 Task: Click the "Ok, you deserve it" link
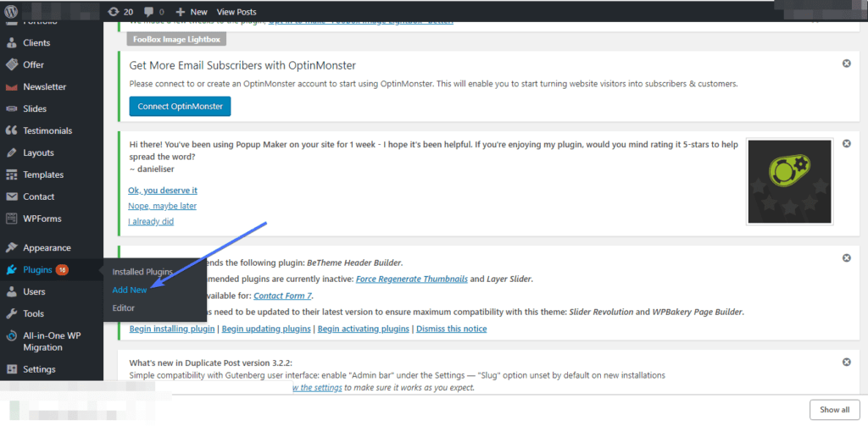pyautogui.click(x=163, y=191)
